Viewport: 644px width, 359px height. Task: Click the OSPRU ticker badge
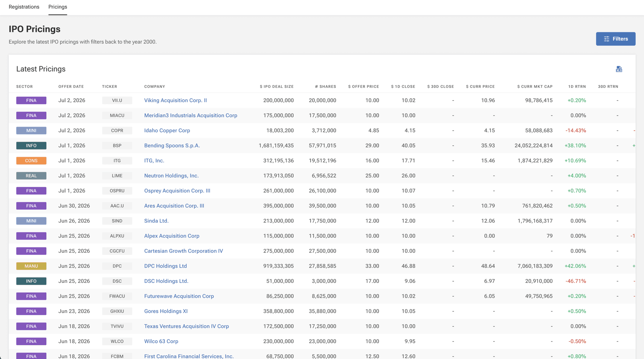pos(117,191)
